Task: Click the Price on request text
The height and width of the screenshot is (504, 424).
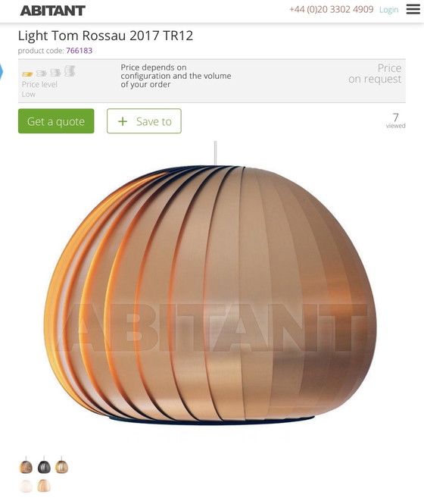Action: click(375, 74)
